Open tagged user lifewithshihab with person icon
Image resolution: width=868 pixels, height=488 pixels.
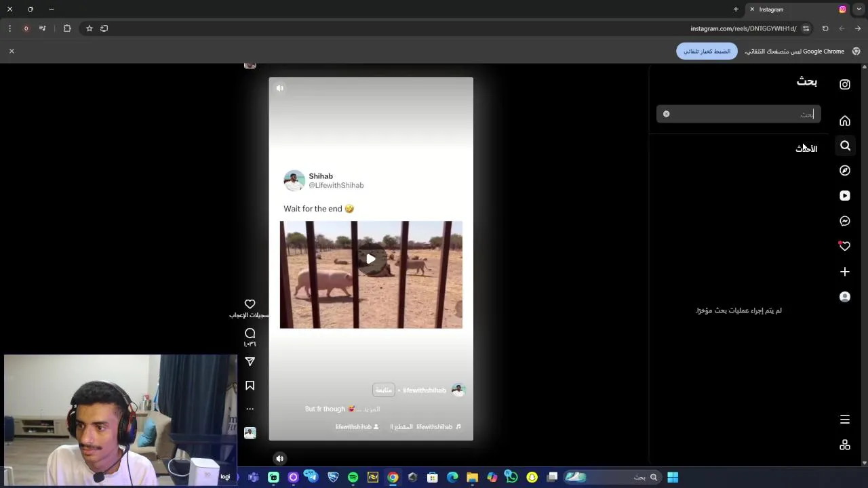point(357,427)
